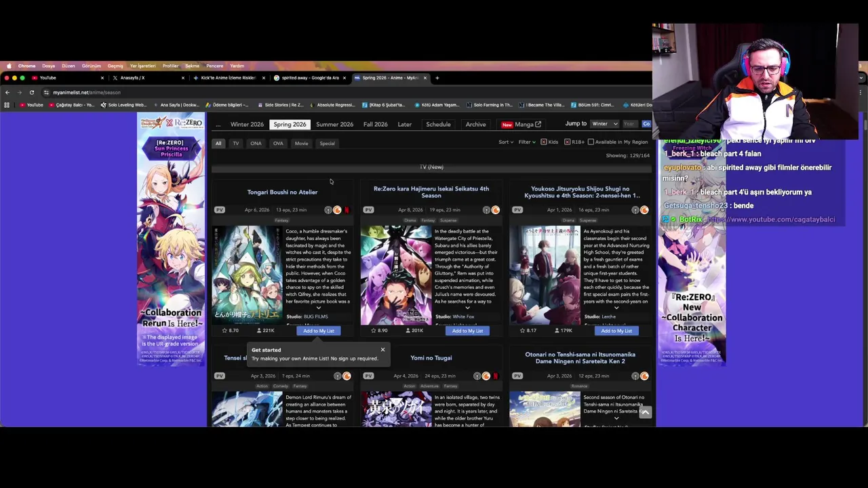Open the 'Yomi no Tsugai' title link

pyautogui.click(x=431, y=358)
